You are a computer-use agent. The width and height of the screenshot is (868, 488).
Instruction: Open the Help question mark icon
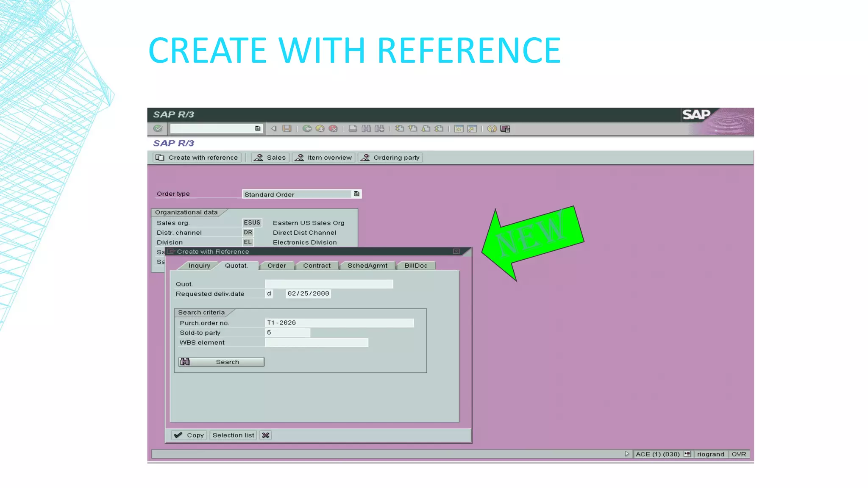pyautogui.click(x=492, y=128)
